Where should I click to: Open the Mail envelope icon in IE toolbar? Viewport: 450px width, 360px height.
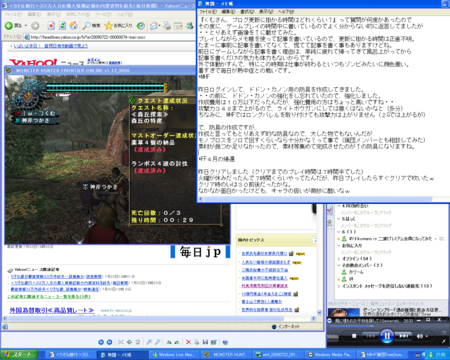154,26
